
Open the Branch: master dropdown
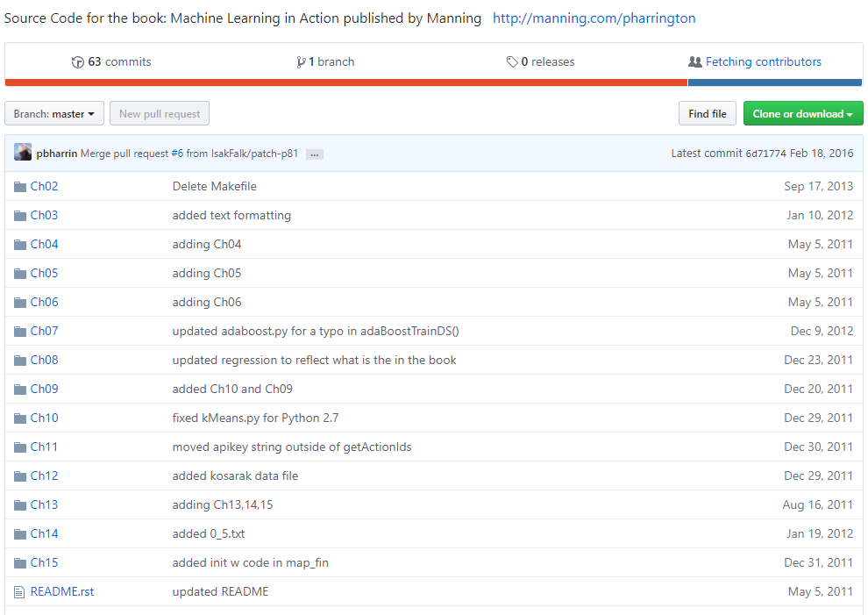click(x=54, y=113)
